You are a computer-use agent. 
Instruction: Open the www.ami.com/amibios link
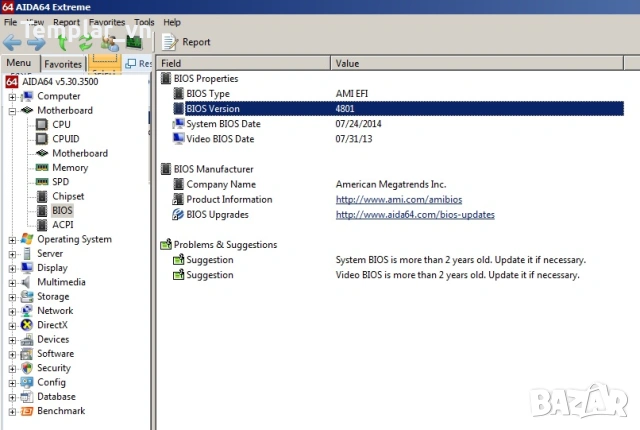click(x=399, y=199)
